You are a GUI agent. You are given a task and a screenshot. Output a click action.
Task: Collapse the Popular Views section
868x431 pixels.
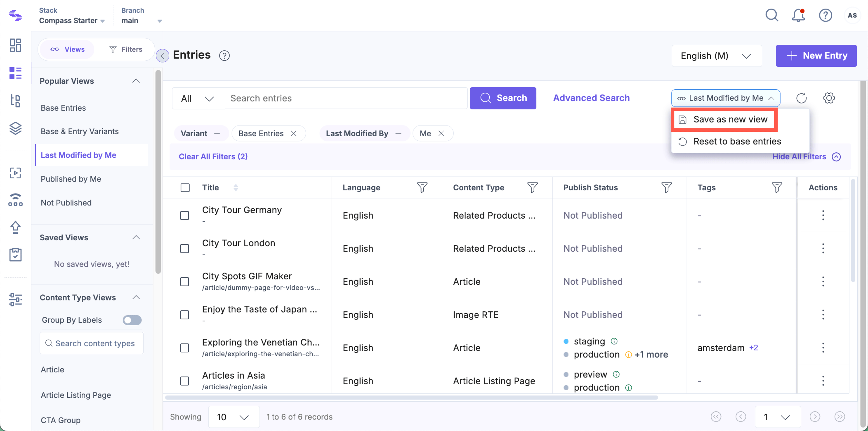136,81
